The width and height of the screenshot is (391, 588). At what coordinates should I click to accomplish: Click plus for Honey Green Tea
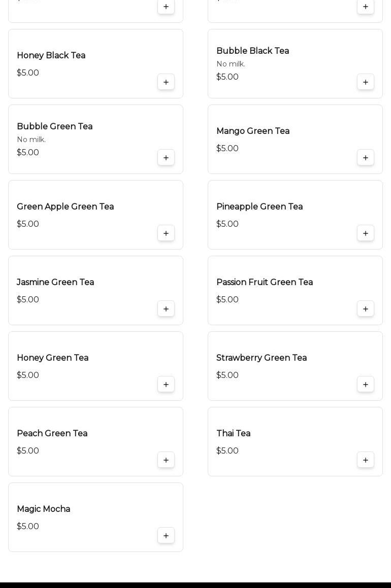(166, 385)
